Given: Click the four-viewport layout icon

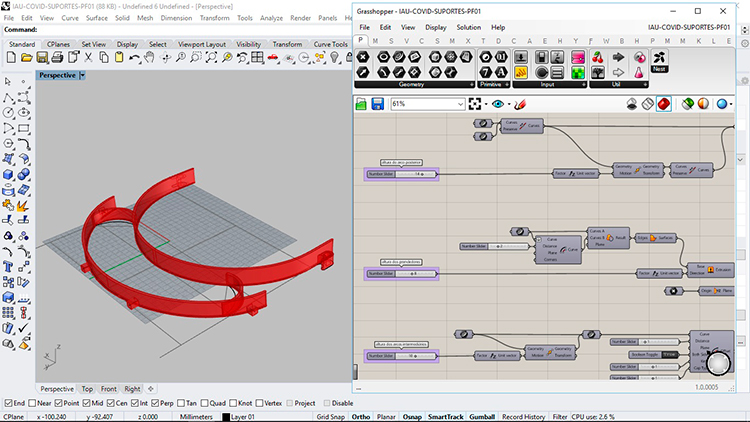Looking at the screenshot, I should [x=257, y=58].
